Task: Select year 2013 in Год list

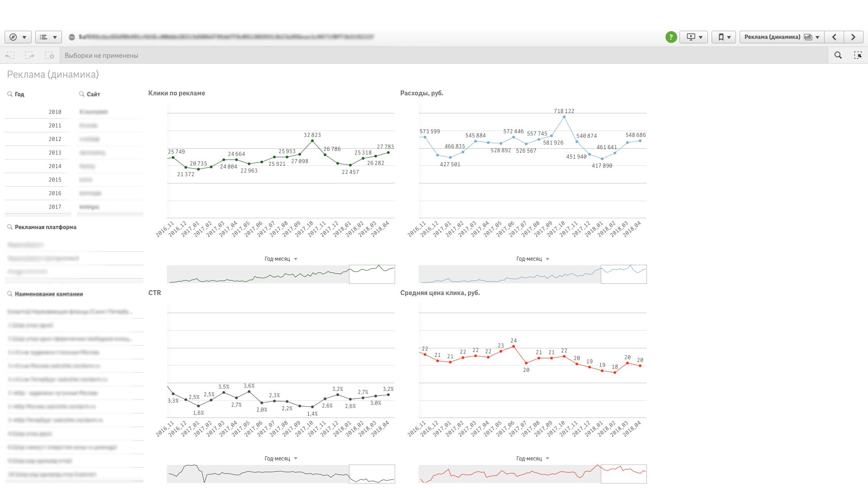Action: point(35,152)
